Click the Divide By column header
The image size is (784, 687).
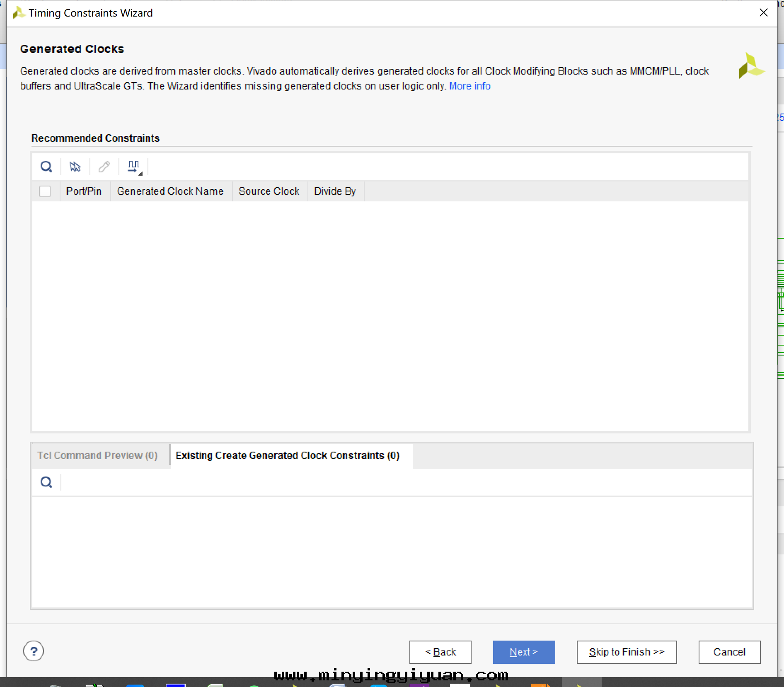[x=335, y=191]
